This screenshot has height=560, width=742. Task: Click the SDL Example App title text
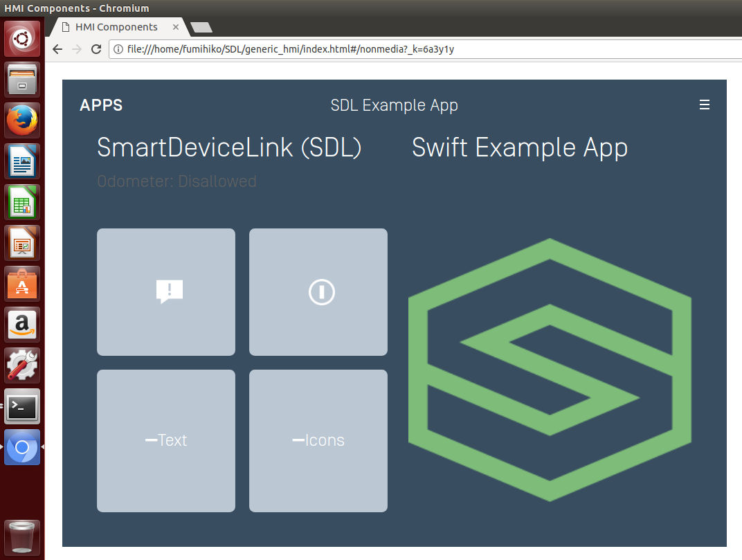pos(395,105)
